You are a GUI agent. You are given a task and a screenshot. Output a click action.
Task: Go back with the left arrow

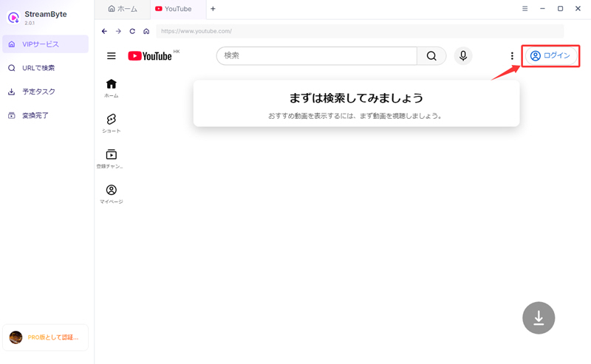coord(104,31)
